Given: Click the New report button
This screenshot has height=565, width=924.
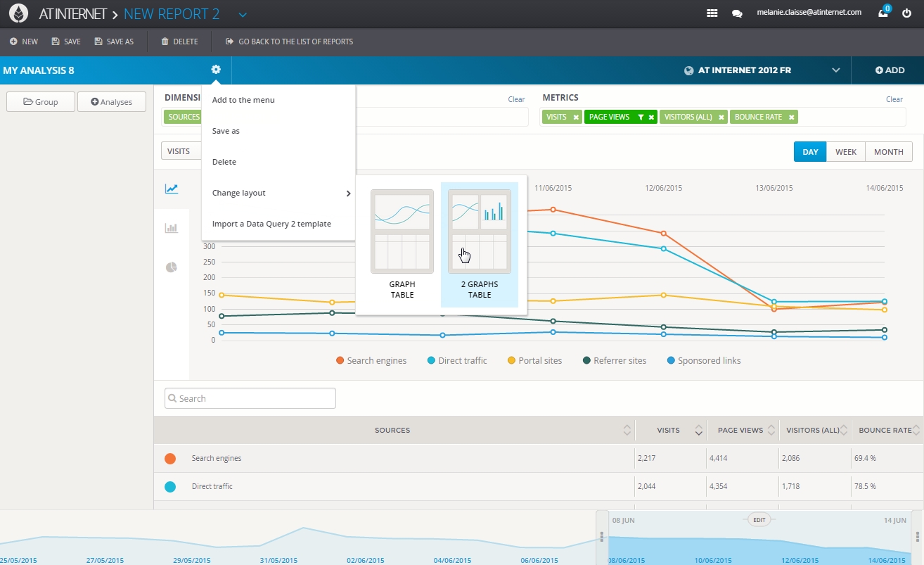Looking at the screenshot, I should [x=24, y=42].
